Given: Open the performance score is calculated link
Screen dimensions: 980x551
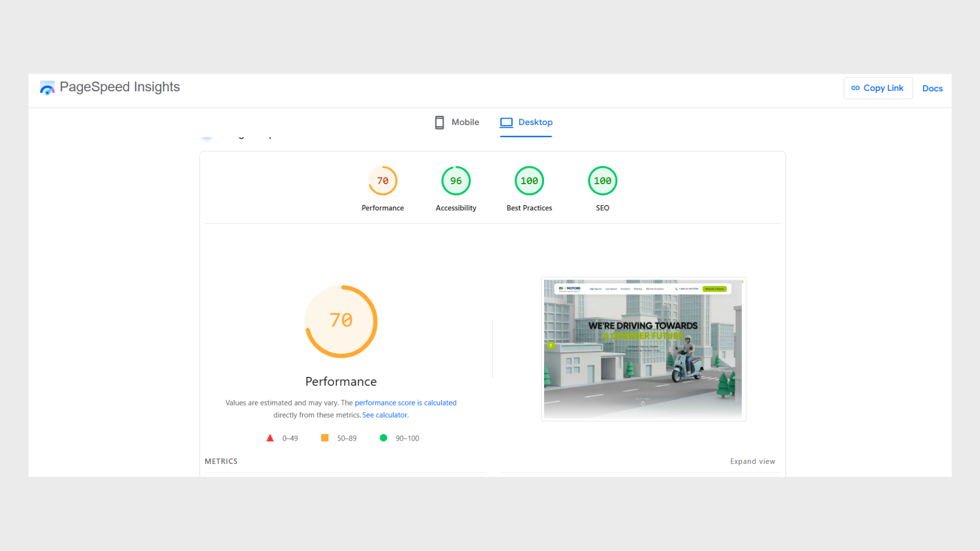Looking at the screenshot, I should pos(406,403).
